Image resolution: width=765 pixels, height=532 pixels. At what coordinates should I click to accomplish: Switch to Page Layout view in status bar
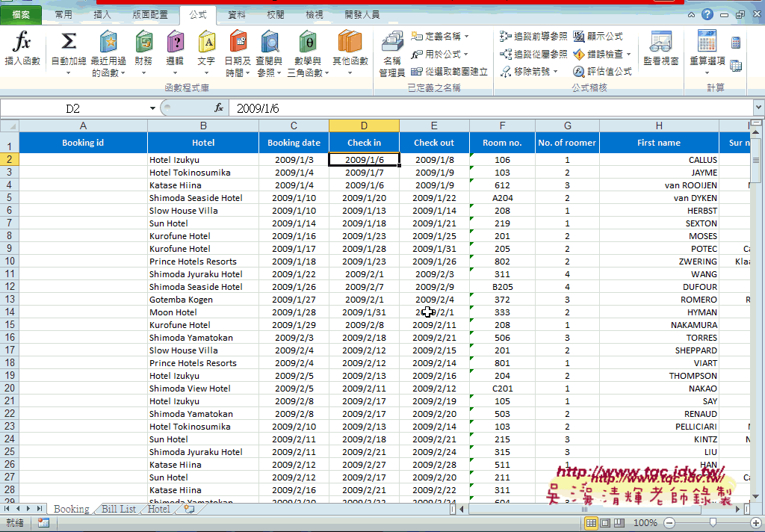point(605,523)
